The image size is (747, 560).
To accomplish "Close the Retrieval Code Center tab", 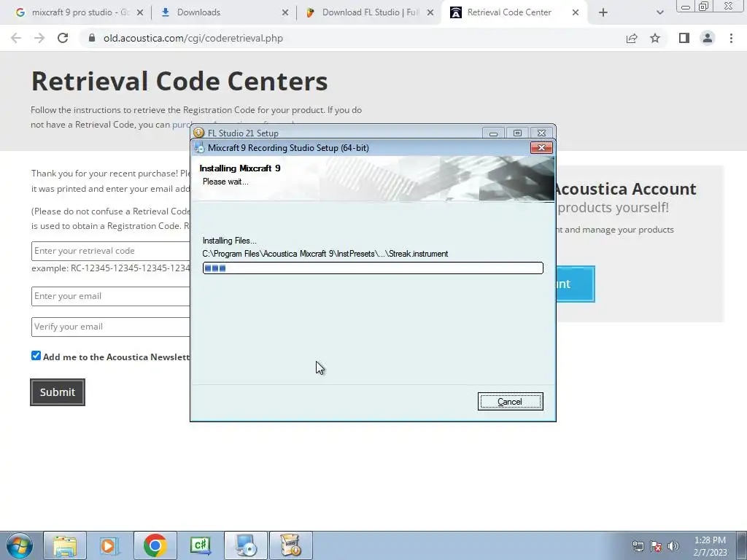I will point(576,12).
